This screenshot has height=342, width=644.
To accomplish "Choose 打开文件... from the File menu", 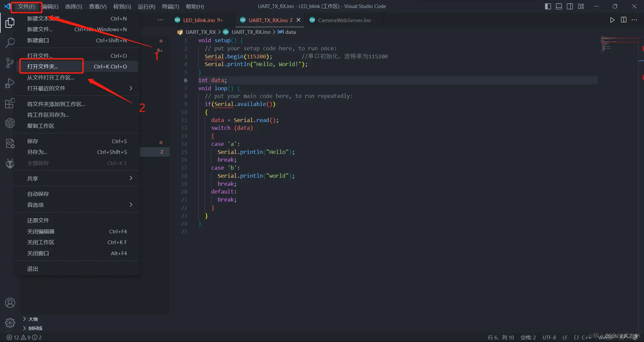I will tap(77, 56).
